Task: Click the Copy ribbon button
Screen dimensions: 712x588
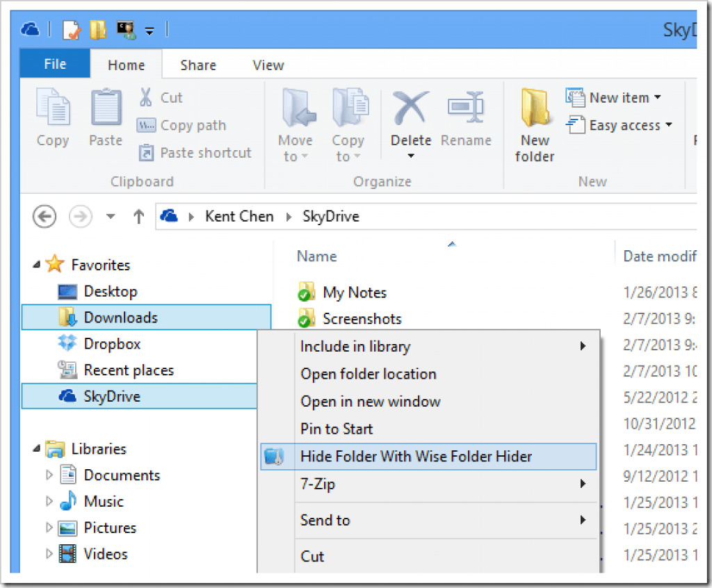Action: click(53, 117)
